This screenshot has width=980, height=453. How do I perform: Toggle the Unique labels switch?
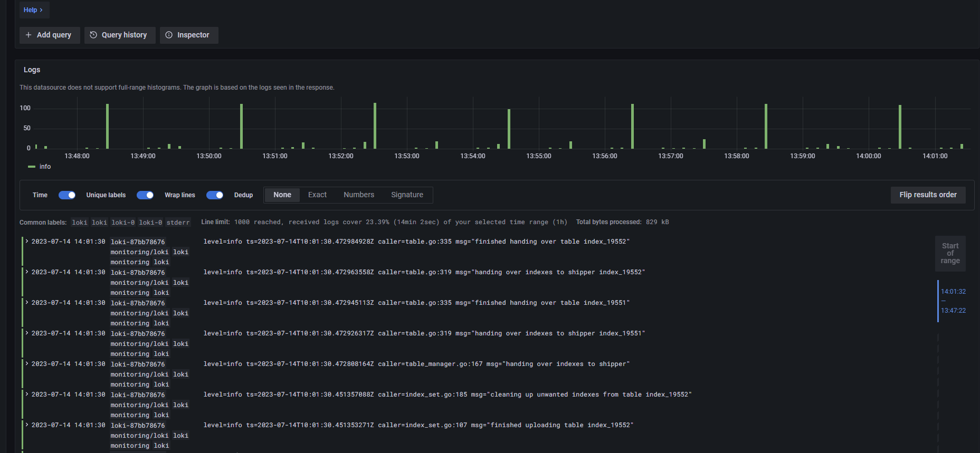145,195
